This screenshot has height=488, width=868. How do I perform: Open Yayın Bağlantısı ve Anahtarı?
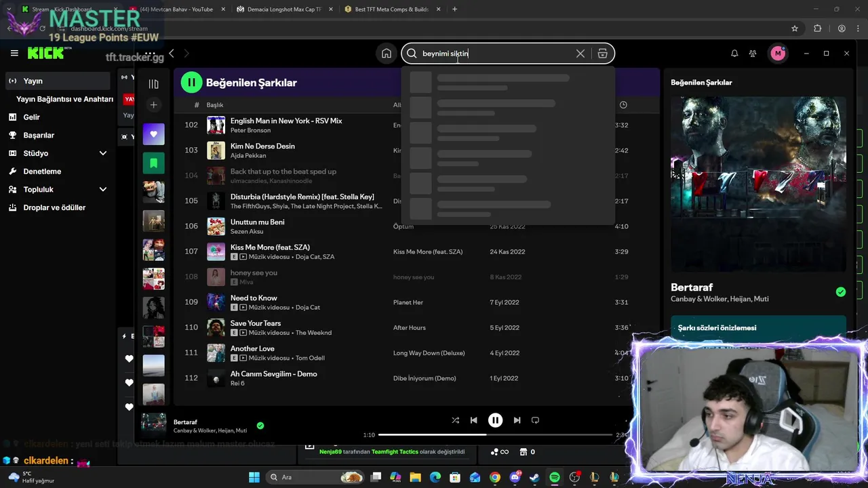64,99
